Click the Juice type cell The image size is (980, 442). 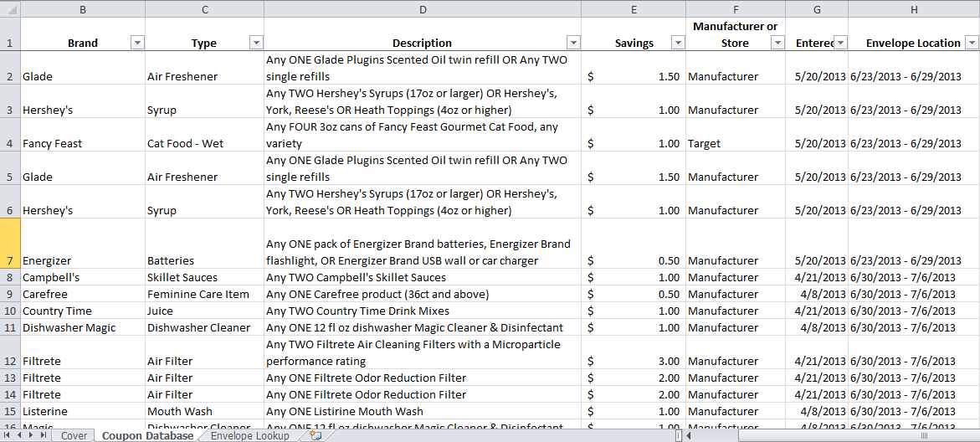point(204,311)
